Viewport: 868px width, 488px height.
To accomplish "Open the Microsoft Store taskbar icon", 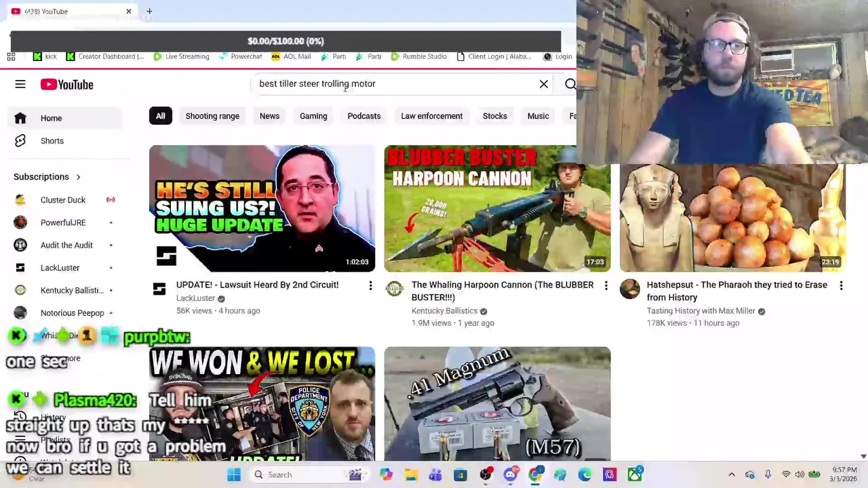I will coord(460,475).
